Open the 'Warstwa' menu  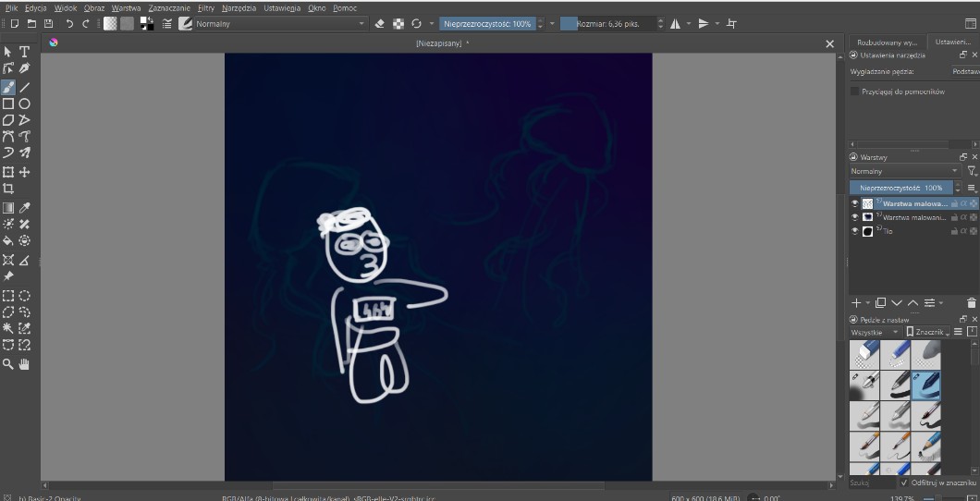click(x=126, y=7)
